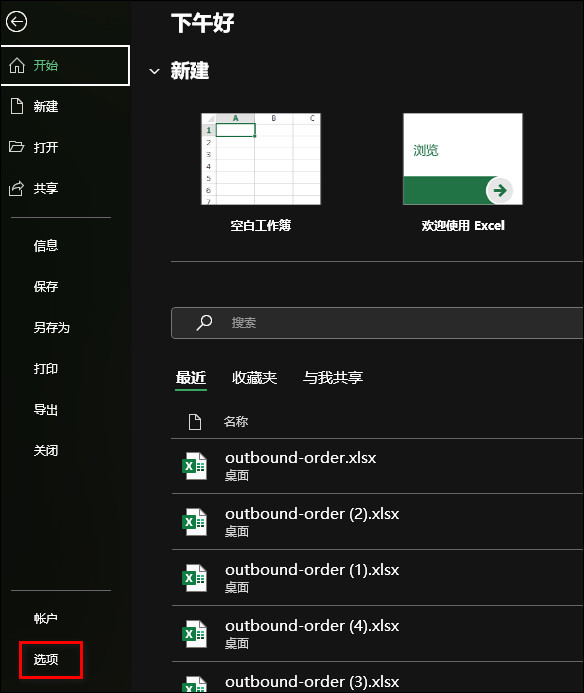This screenshot has width=584, height=693.
Task: Switch to the 收藏夹 tab
Action: pos(254,377)
